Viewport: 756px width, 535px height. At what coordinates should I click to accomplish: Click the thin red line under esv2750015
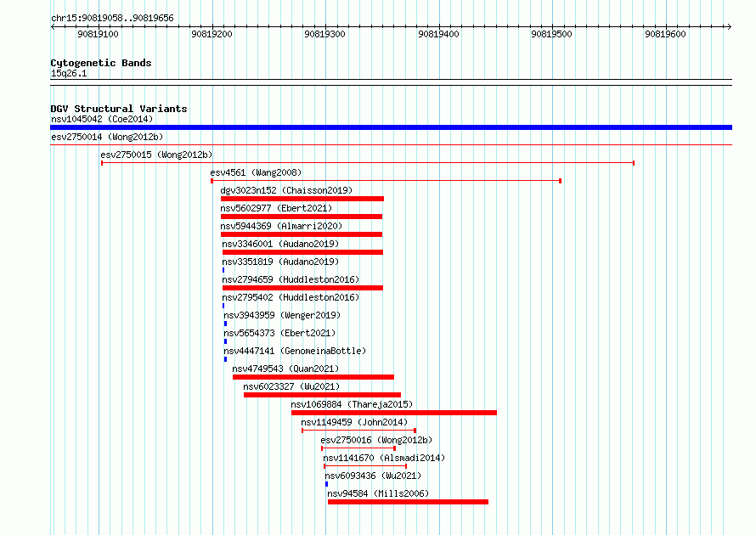[368, 163]
